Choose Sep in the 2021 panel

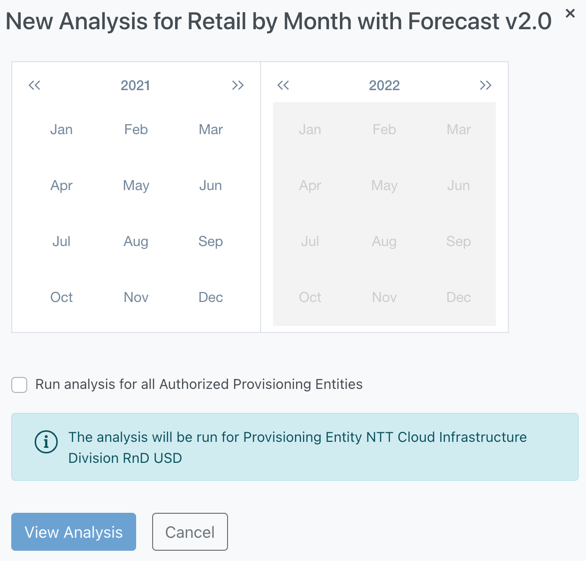(210, 241)
